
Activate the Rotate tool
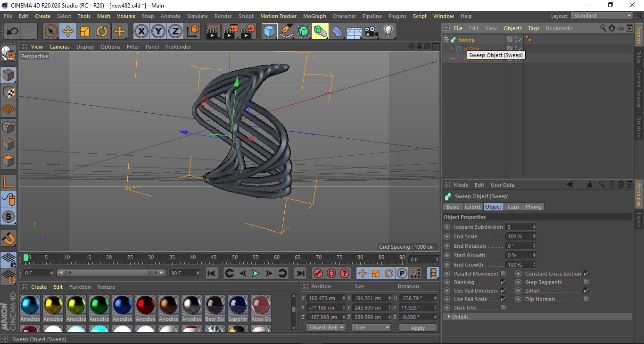click(102, 32)
